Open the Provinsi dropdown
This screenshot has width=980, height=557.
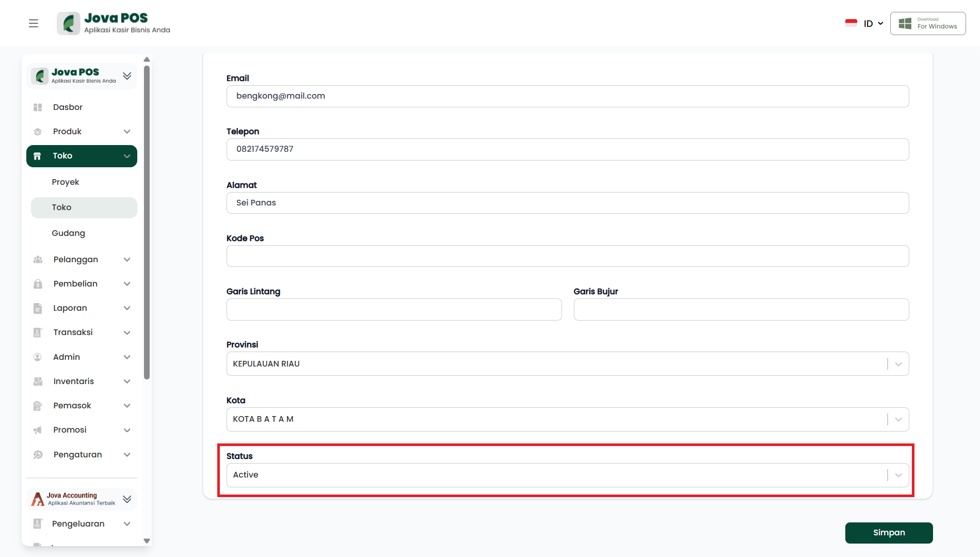click(898, 364)
